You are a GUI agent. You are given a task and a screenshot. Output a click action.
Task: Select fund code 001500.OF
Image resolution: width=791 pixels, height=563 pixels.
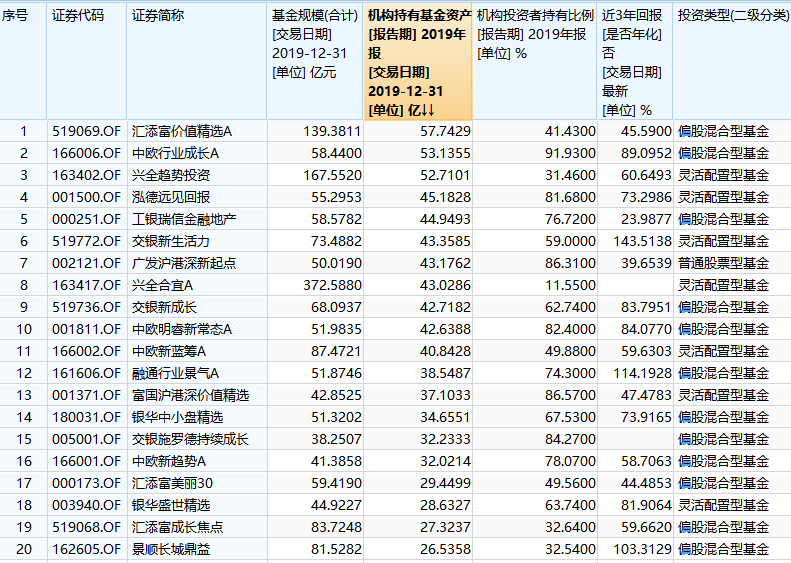[x=86, y=197]
